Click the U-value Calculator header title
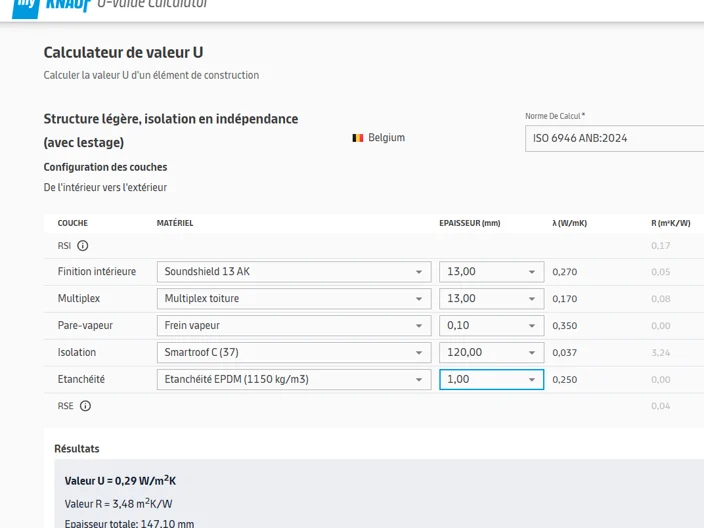Screen dimensions: 704x528 [x=152, y=4]
